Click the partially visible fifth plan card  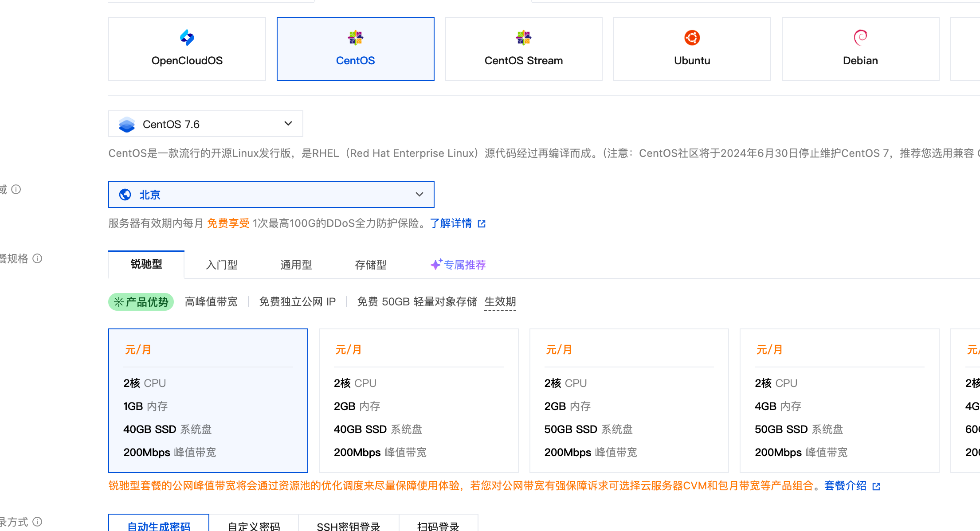point(965,401)
